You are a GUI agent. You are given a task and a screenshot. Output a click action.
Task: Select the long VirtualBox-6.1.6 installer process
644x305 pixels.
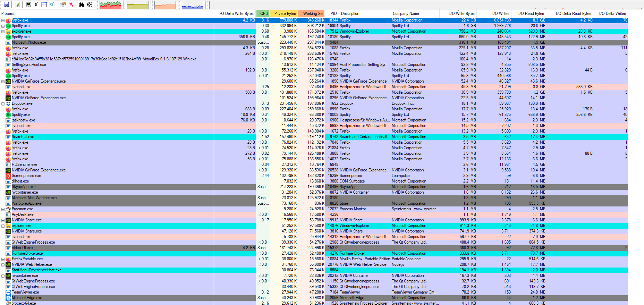(314, 59)
